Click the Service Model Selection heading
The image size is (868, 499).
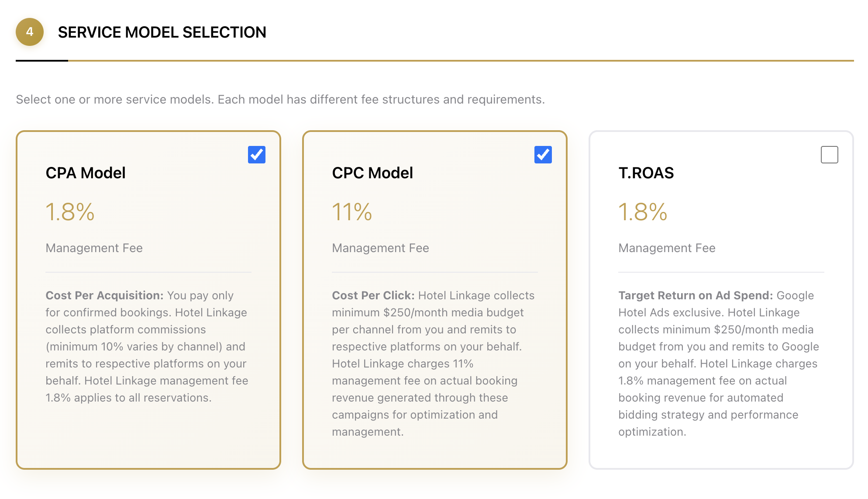click(162, 32)
